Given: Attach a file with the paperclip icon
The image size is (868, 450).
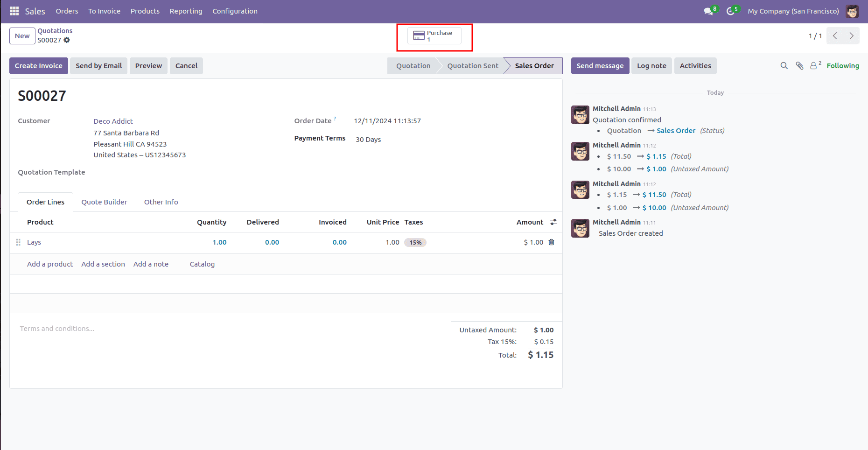Looking at the screenshot, I should pyautogui.click(x=799, y=65).
